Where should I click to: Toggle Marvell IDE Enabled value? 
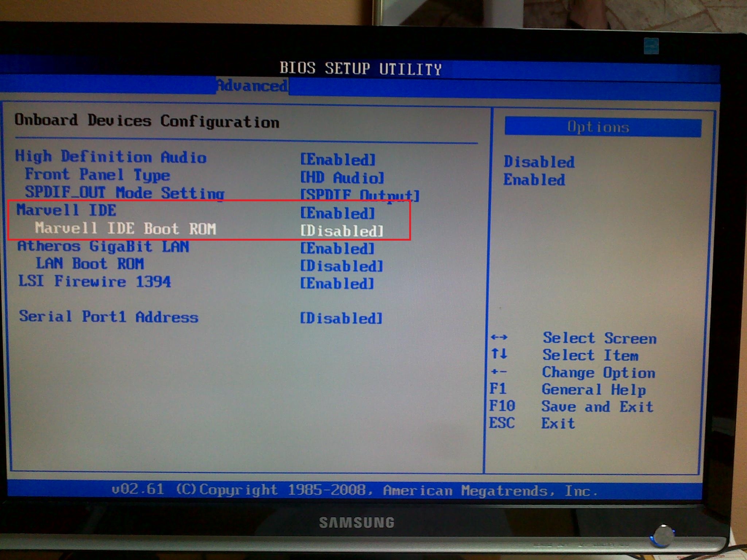tap(337, 213)
